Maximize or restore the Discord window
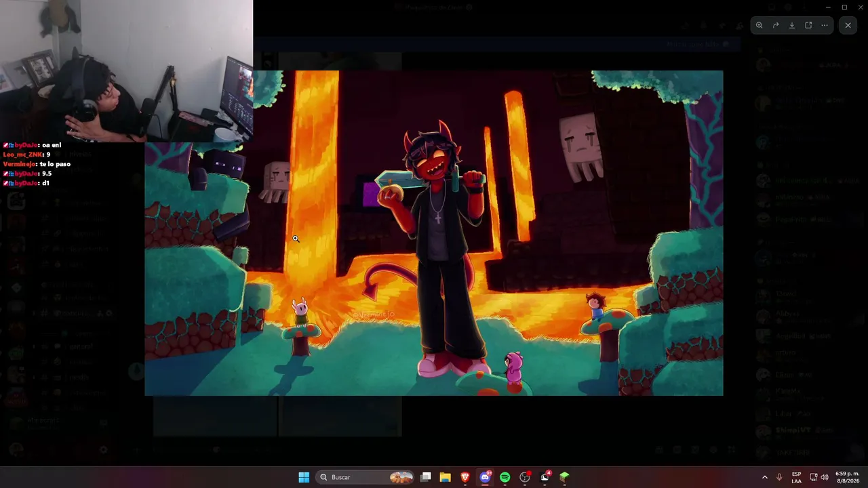Viewport: 868px width, 488px height. click(x=844, y=7)
